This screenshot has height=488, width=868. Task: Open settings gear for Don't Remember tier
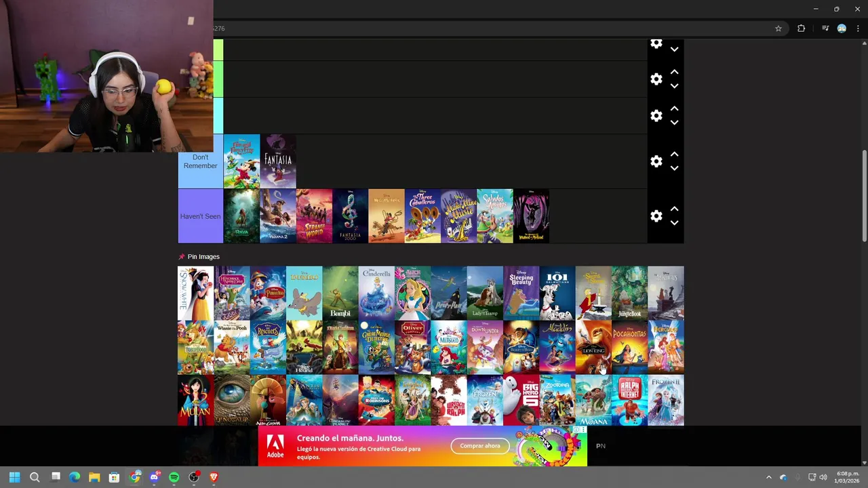(x=656, y=161)
